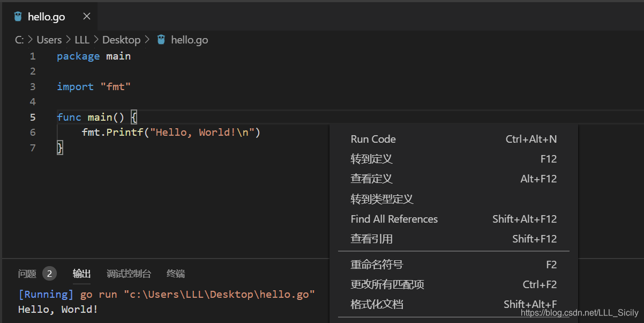Click the problems count badge 2
The height and width of the screenshot is (323, 644).
pos(49,274)
